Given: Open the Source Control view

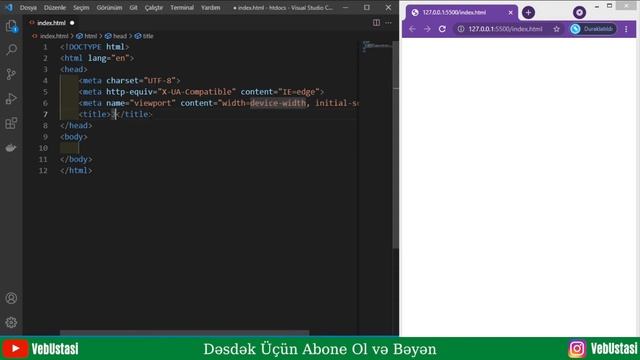Looking at the screenshot, I should (x=11, y=74).
